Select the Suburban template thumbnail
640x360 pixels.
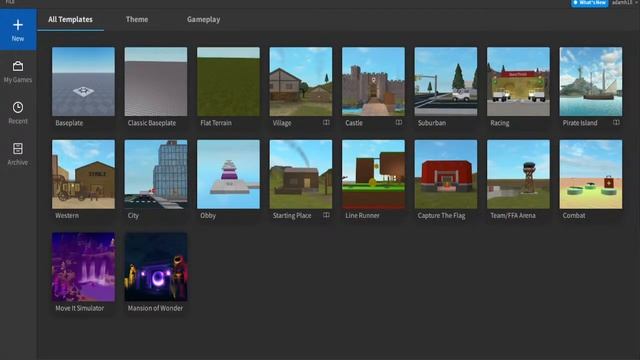pos(446,82)
